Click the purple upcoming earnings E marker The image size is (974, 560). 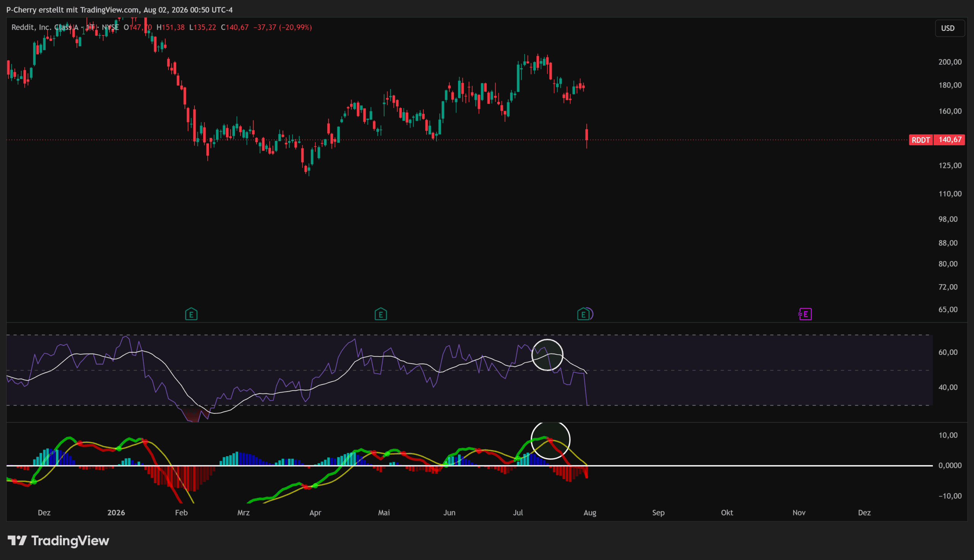click(805, 314)
